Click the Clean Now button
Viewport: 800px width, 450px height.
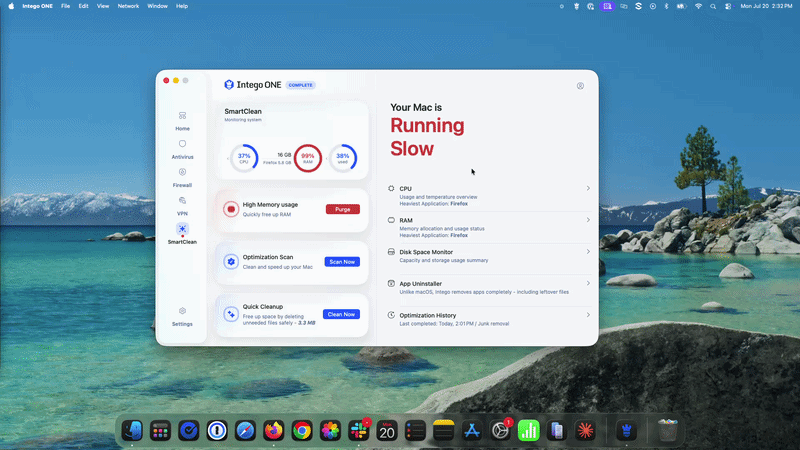[x=341, y=314]
